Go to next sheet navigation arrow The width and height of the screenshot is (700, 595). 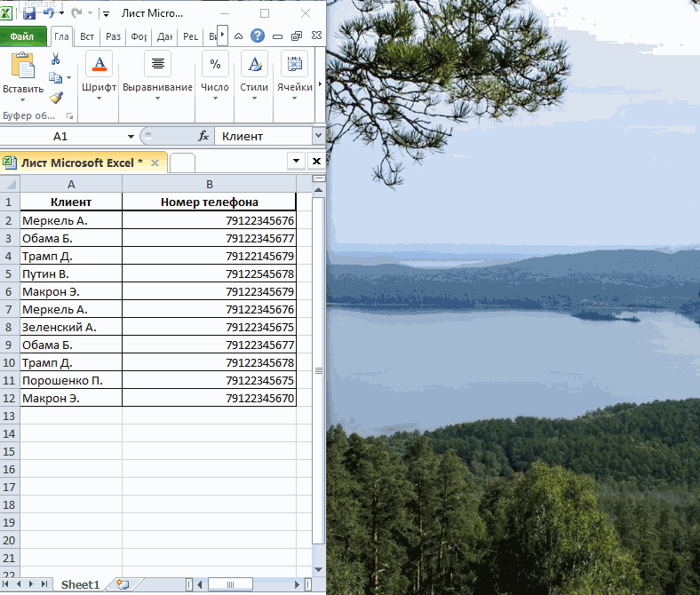pos(31,583)
